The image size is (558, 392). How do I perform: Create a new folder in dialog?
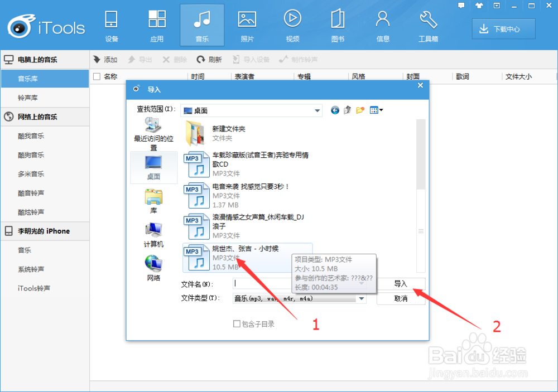(x=360, y=110)
